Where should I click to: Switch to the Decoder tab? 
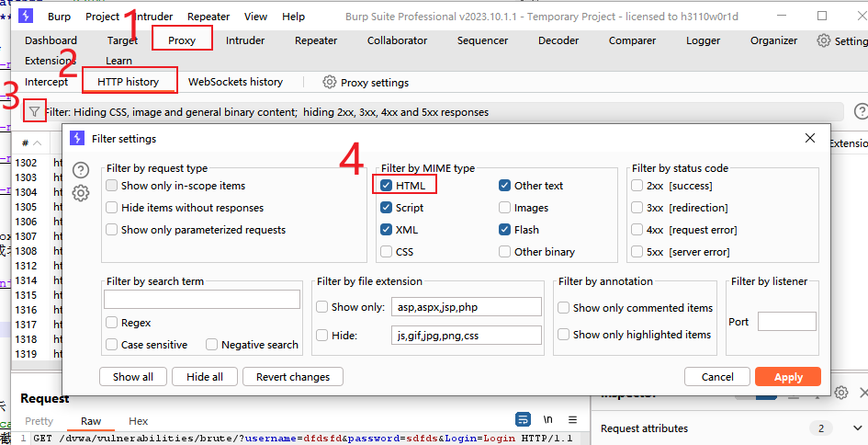[x=558, y=40]
